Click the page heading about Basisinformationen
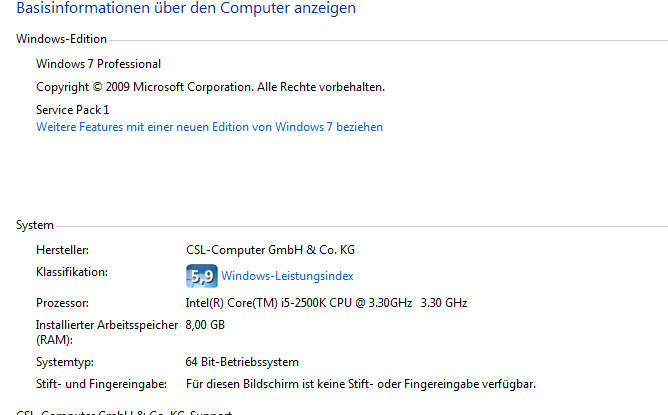 pos(186,9)
